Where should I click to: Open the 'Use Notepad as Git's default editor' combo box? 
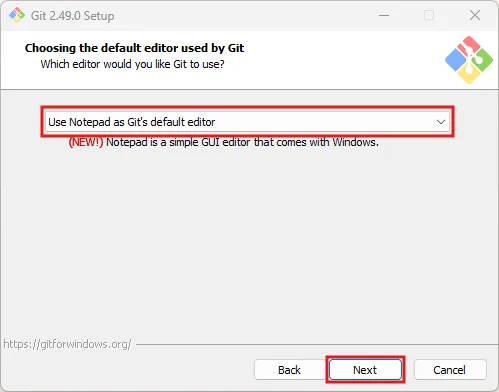point(247,122)
